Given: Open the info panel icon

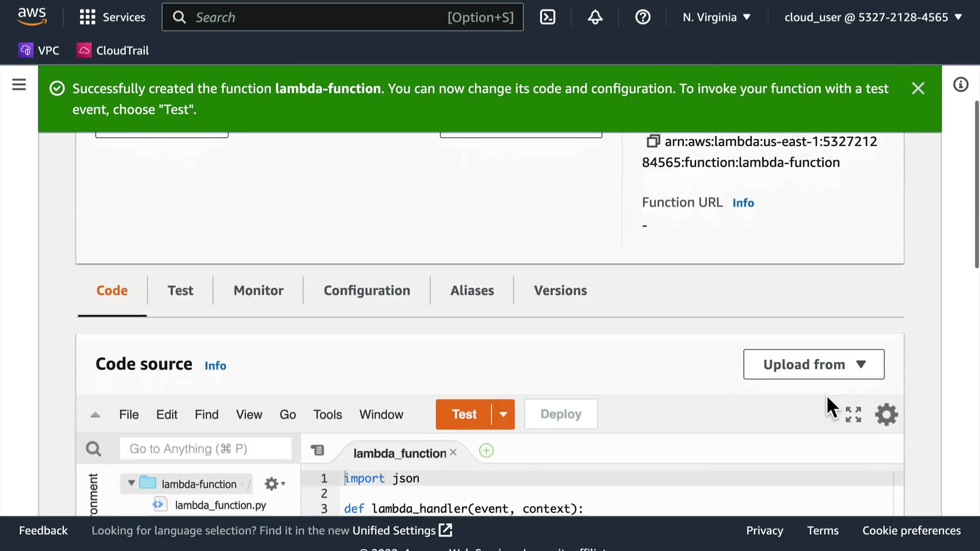Looking at the screenshot, I should coord(961,85).
